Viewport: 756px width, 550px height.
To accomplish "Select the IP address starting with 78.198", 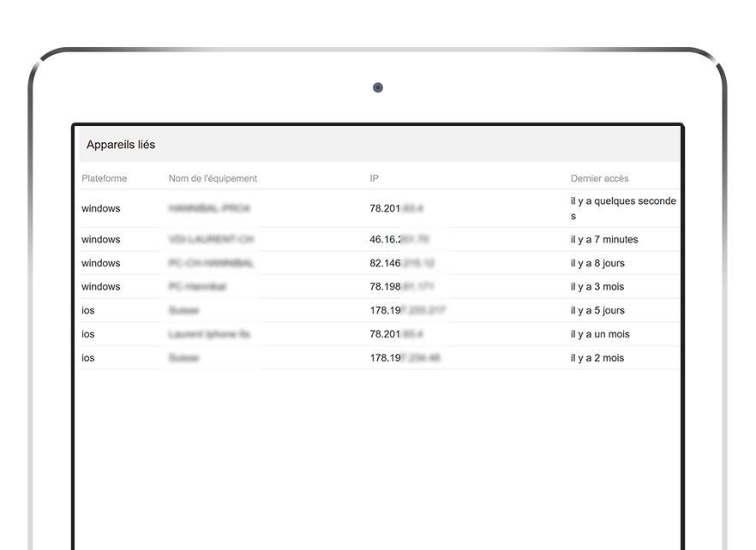I will [402, 287].
